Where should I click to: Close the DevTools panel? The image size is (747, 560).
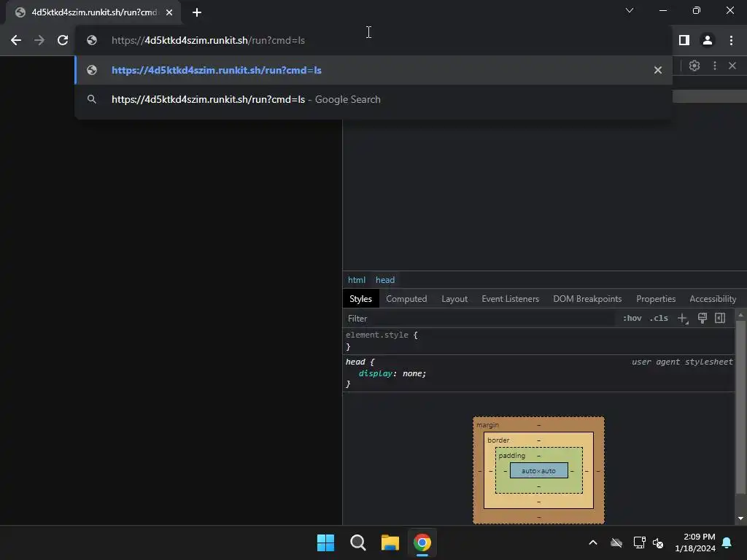732,66
